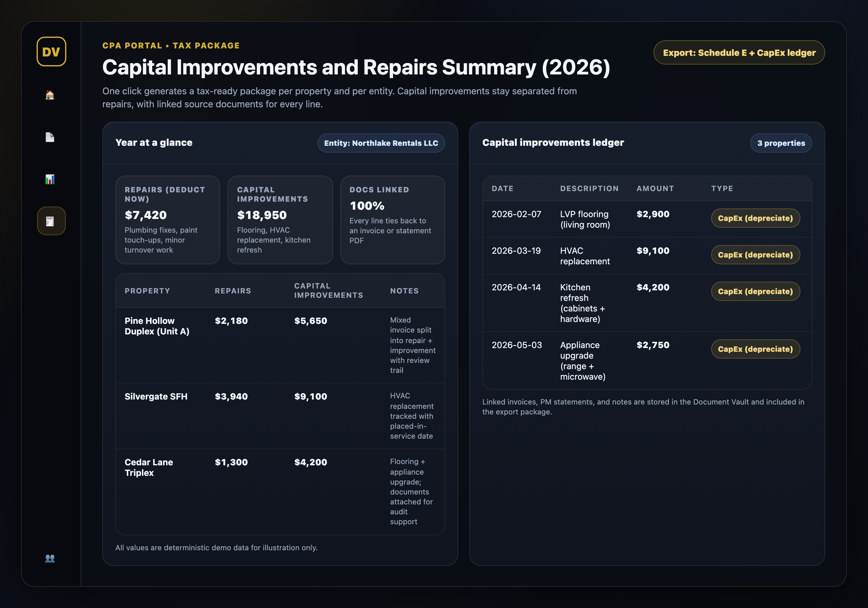Viewport: 868px width, 608px height.
Task: Click Cedar Lane capital improvements $4,200
Action: pyautogui.click(x=310, y=462)
